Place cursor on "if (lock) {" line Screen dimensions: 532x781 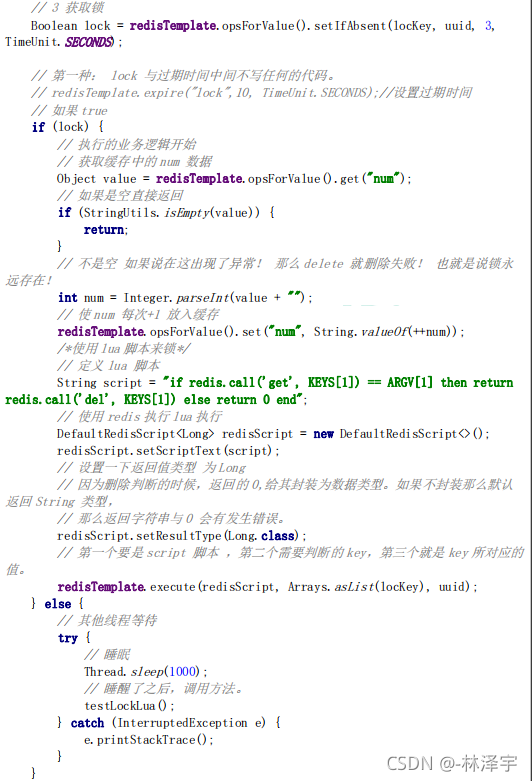click(68, 127)
